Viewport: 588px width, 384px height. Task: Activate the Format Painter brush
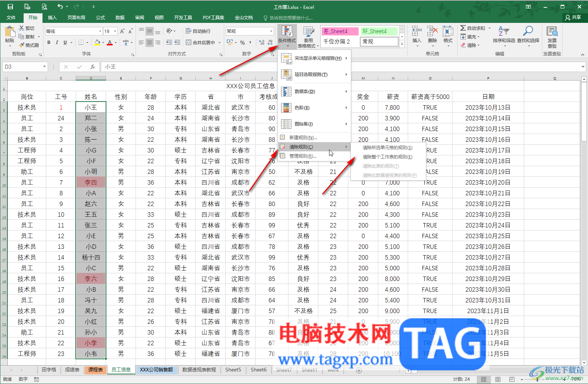(22, 45)
